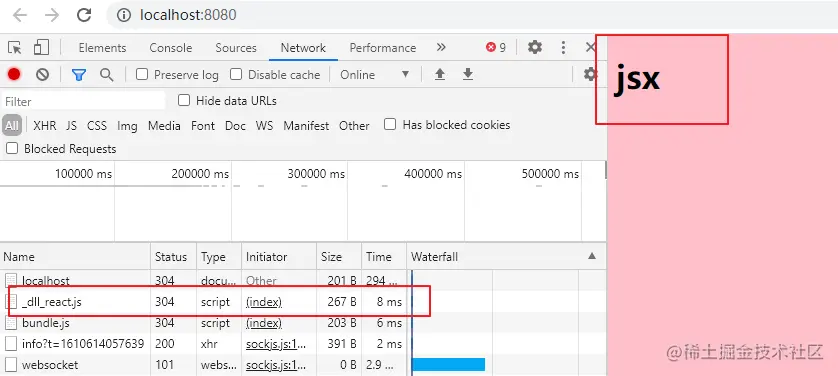Select the websocket request row
Screen dimensions: 838x376
303,365
